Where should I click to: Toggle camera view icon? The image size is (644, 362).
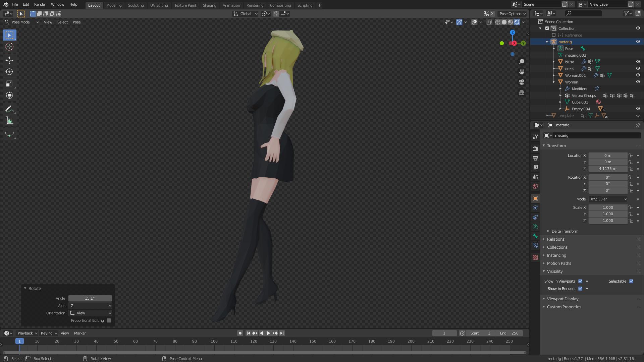[522, 82]
